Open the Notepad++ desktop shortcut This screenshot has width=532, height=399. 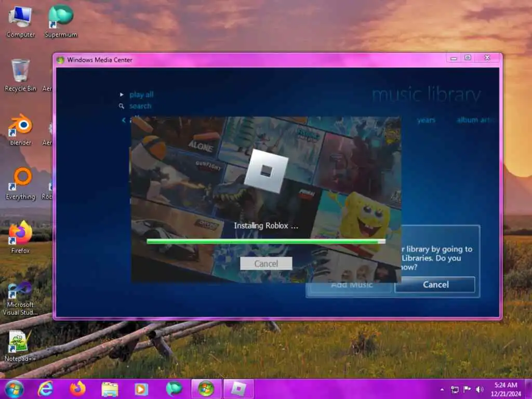tap(20, 345)
